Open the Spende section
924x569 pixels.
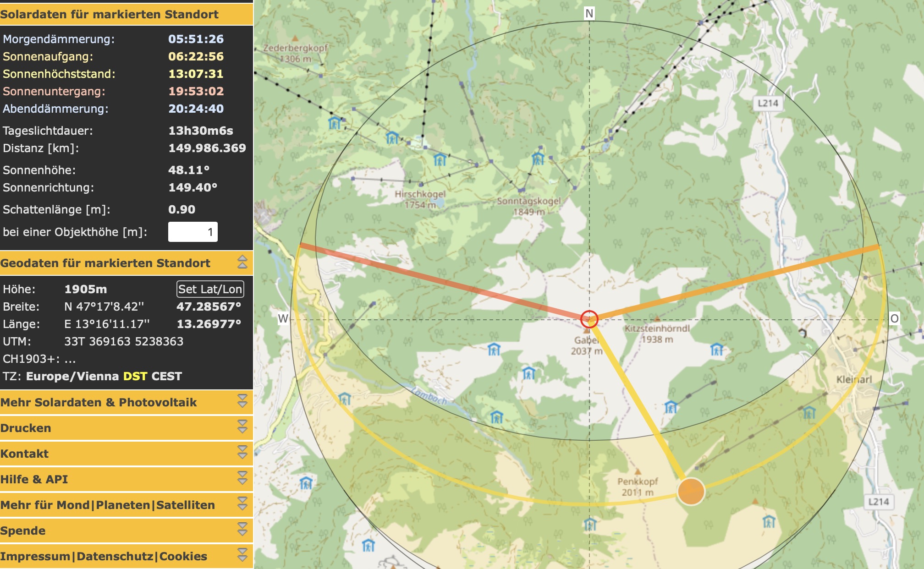tap(242, 530)
